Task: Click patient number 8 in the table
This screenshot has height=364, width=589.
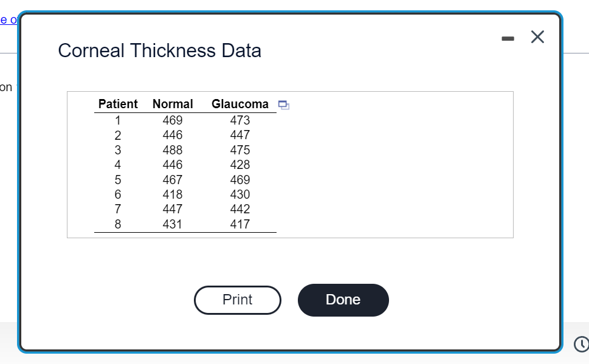Action: click(x=117, y=224)
